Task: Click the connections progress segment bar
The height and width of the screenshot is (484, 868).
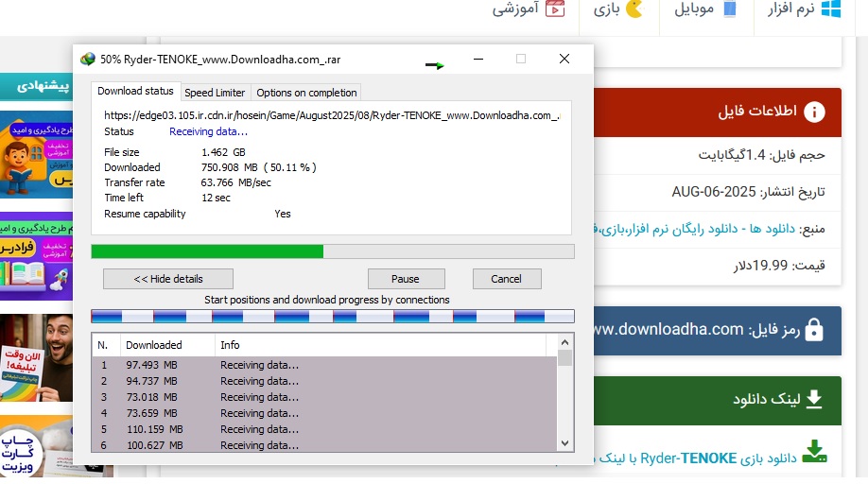Action: tap(333, 317)
